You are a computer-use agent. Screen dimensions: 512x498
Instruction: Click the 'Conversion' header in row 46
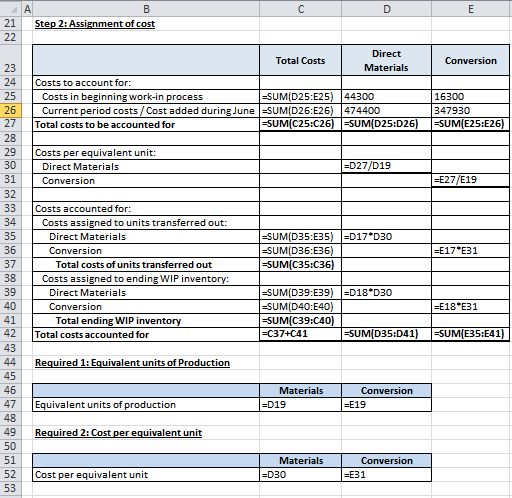pos(386,390)
